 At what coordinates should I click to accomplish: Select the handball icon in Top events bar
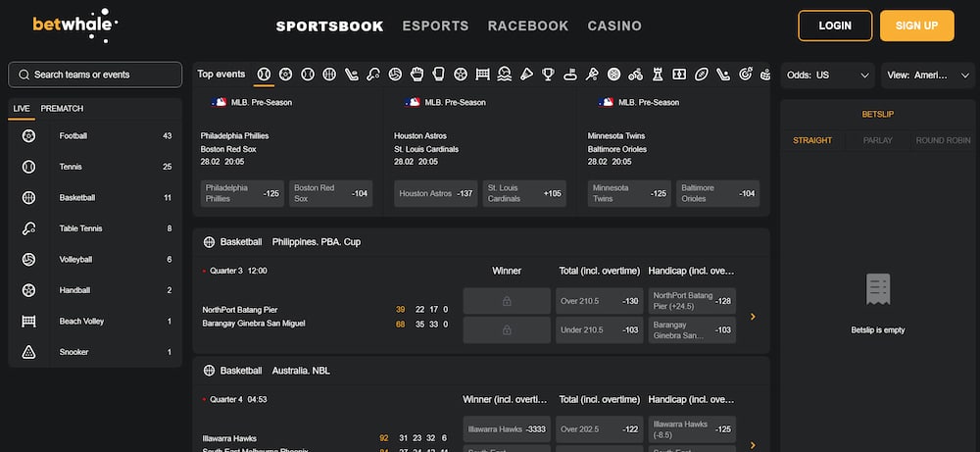pos(461,75)
